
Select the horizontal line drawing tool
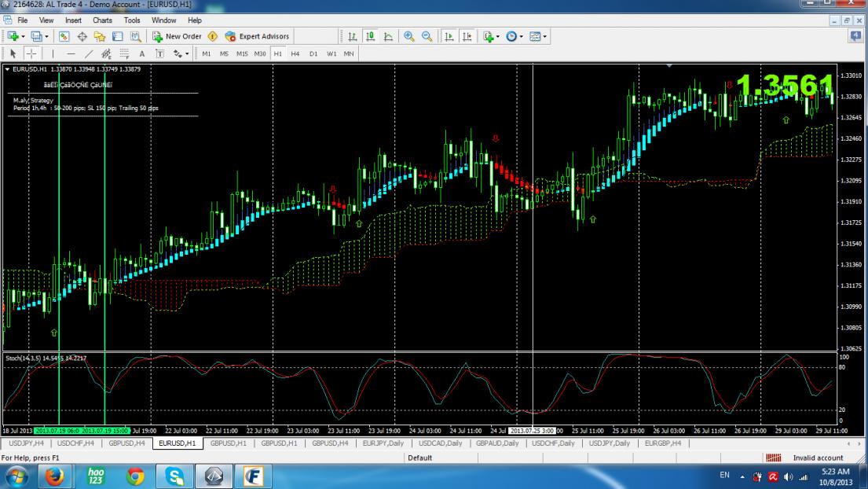pos(71,53)
